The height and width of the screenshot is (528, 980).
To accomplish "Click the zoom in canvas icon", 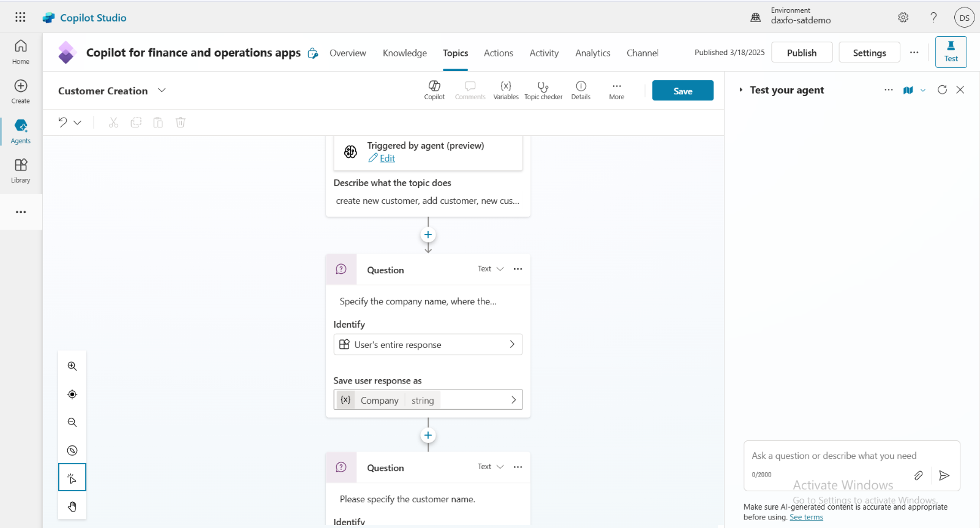I will click(72, 366).
